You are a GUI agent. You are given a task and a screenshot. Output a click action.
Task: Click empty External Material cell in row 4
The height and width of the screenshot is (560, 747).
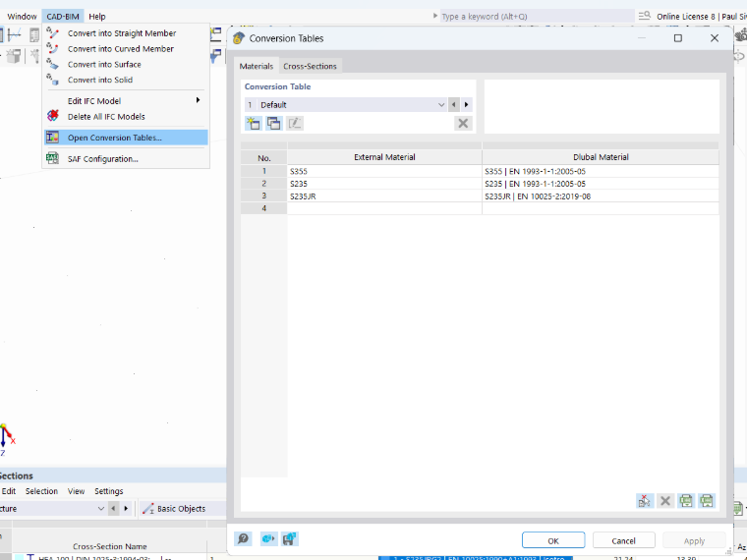tap(384, 208)
